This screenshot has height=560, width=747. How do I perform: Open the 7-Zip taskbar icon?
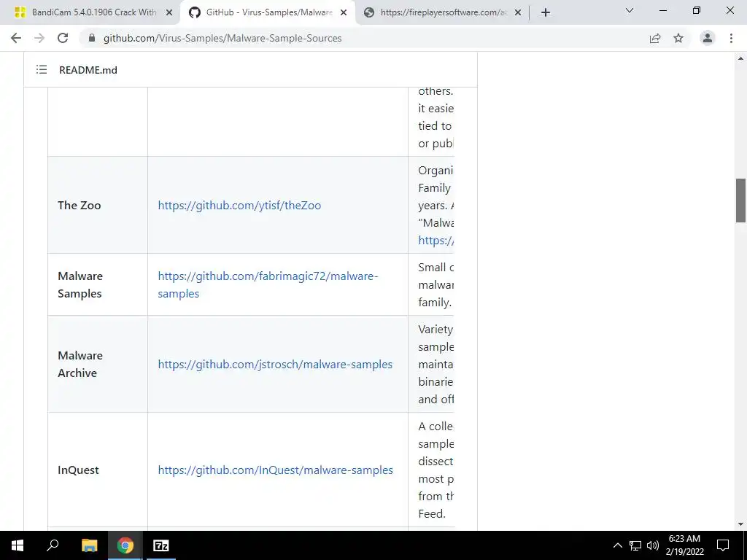(161, 545)
